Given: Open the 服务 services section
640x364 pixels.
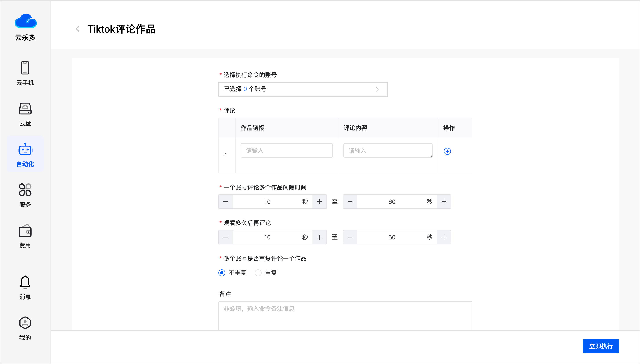Looking at the screenshot, I should pyautogui.click(x=25, y=196).
